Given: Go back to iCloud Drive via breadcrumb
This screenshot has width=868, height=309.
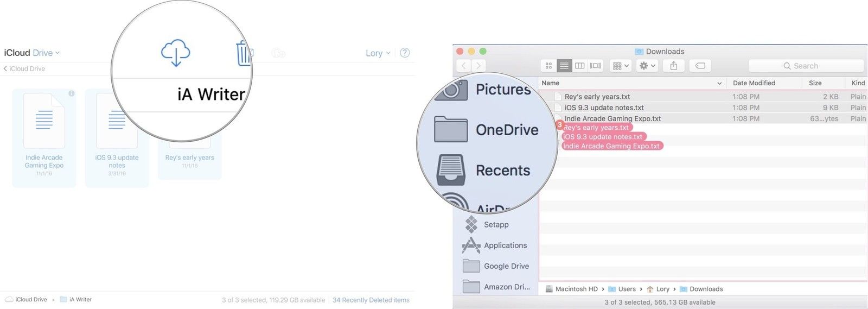Looking at the screenshot, I should 24,68.
